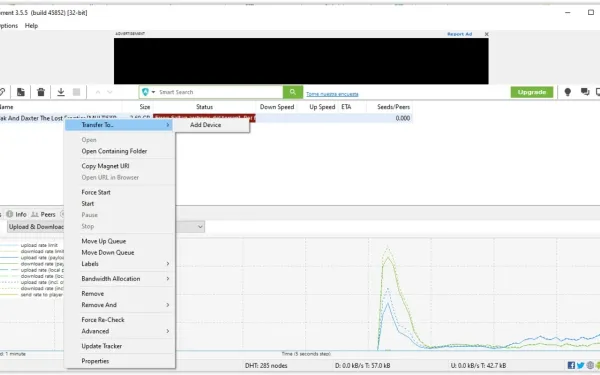Sort by the Seeds/Peers column header
600x375 pixels.
393,107
